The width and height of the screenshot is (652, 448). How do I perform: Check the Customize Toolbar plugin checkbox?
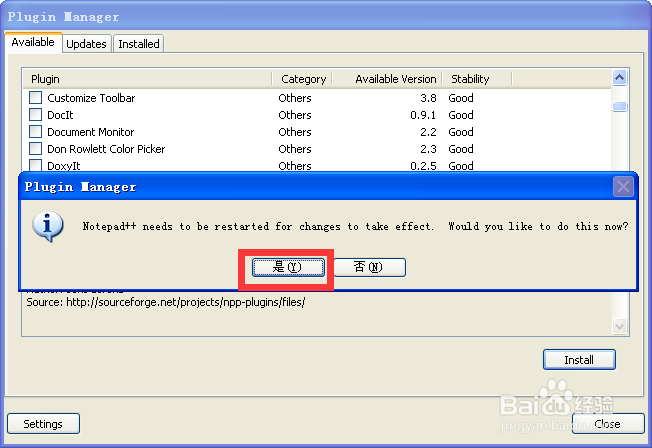coord(36,98)
